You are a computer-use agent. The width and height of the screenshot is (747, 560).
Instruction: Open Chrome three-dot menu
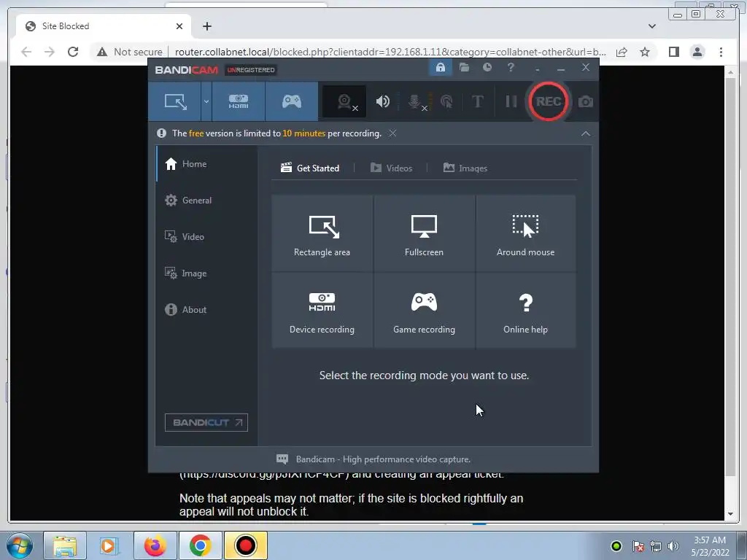pos(721,52)
